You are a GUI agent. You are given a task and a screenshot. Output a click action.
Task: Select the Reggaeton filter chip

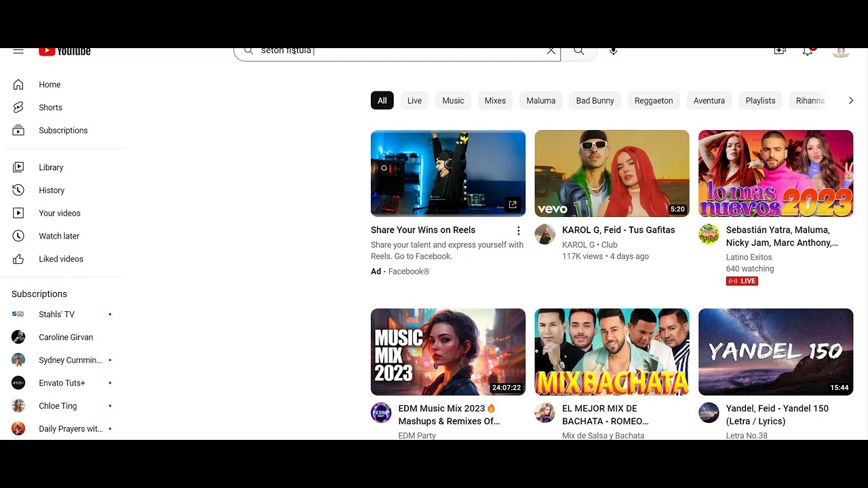coord(654,100)
